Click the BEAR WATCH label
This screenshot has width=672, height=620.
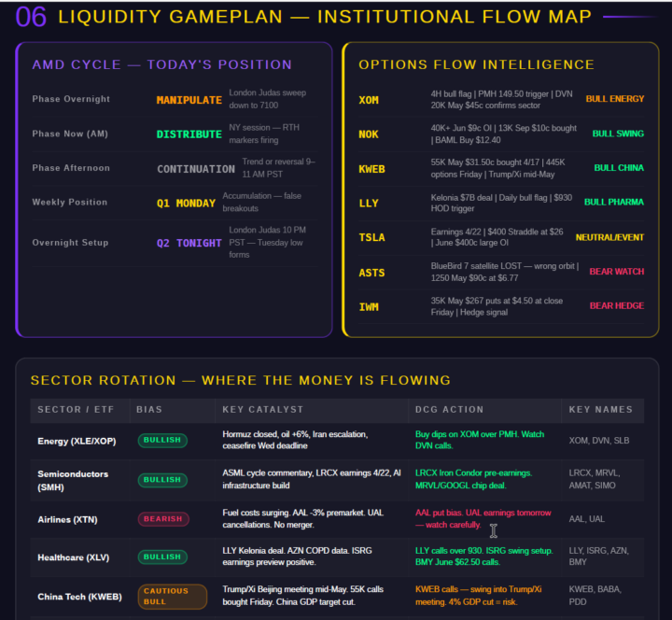[x=617, y=272]
